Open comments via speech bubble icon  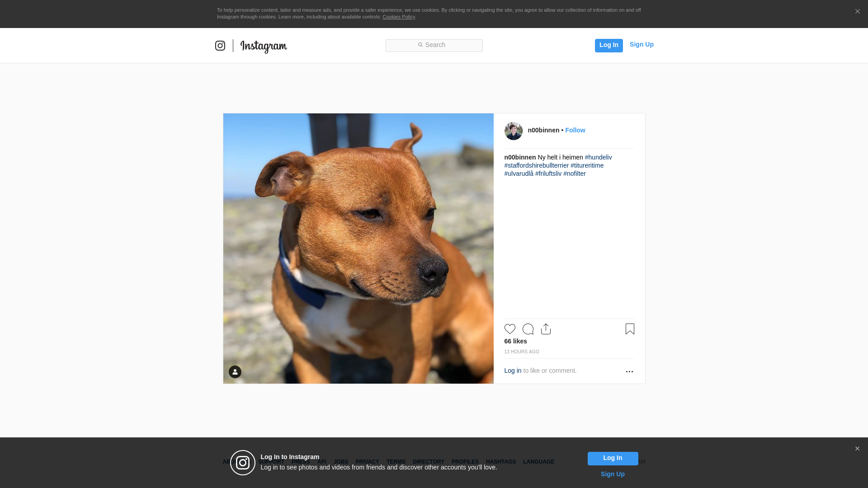coord(528,329)
